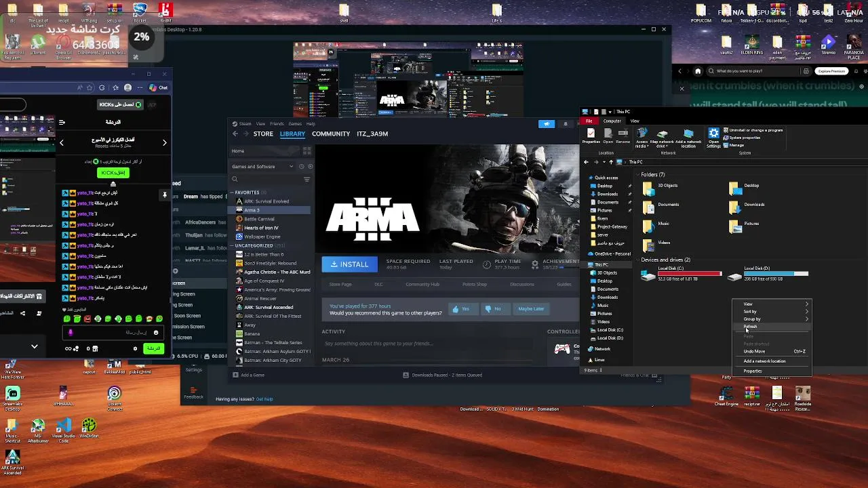Click Steam notifications bell icon

coord(566,124)
